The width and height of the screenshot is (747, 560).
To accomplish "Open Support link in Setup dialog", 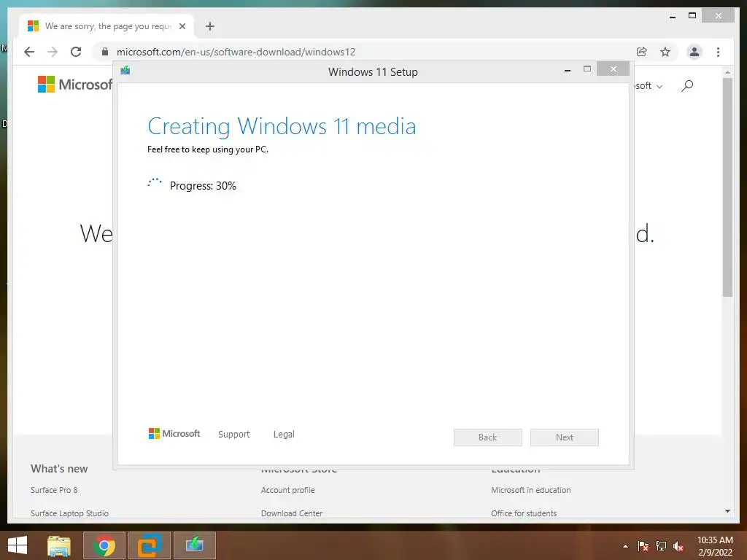I will (234, 435).
